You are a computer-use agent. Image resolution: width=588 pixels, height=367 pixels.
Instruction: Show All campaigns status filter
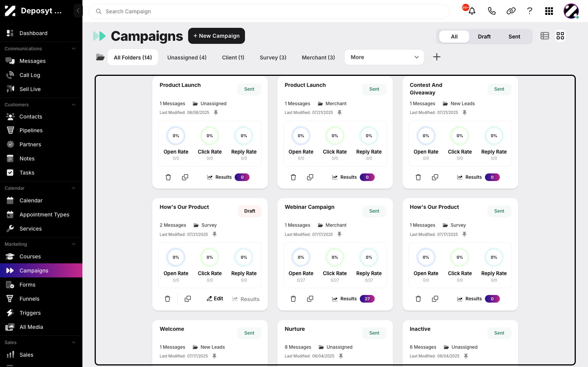pyautogui.click(x=454, y=37)
